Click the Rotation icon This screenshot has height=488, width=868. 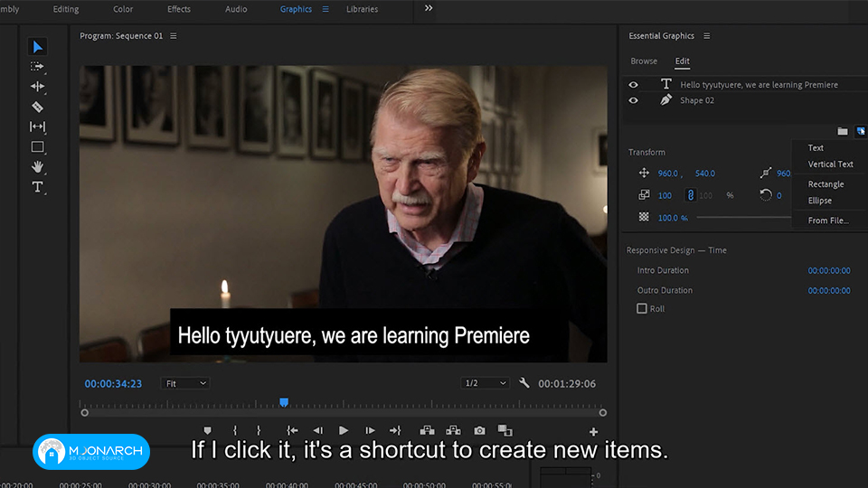[766, 195]
